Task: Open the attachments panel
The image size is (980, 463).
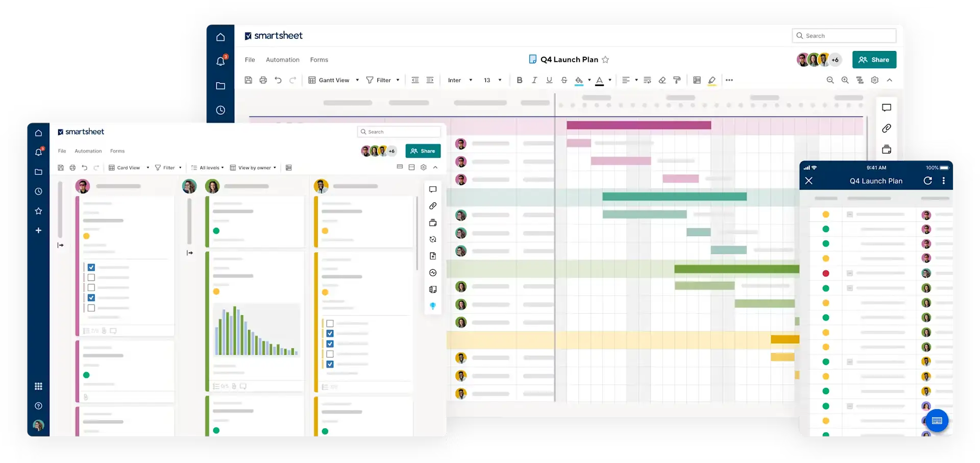Action: click(x=887, y=128)
